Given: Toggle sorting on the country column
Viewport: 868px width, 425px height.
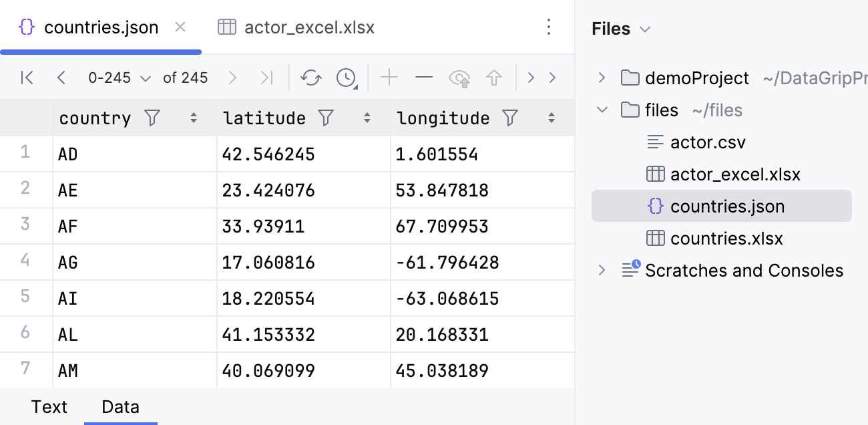Looking at the screenshot, I should pyautogui.click(x=193, y=118).
